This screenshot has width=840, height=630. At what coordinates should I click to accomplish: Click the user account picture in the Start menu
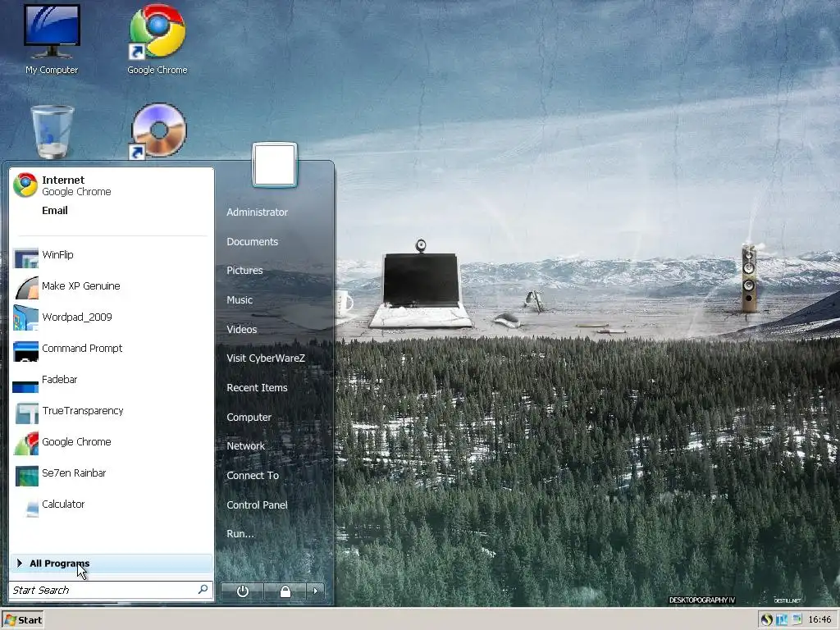274,165
